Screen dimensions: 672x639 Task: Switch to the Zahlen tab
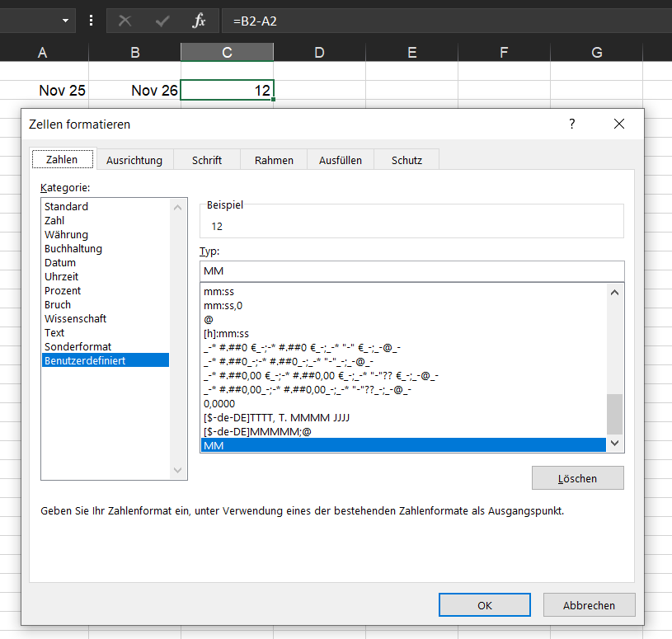tap(62, 159)
